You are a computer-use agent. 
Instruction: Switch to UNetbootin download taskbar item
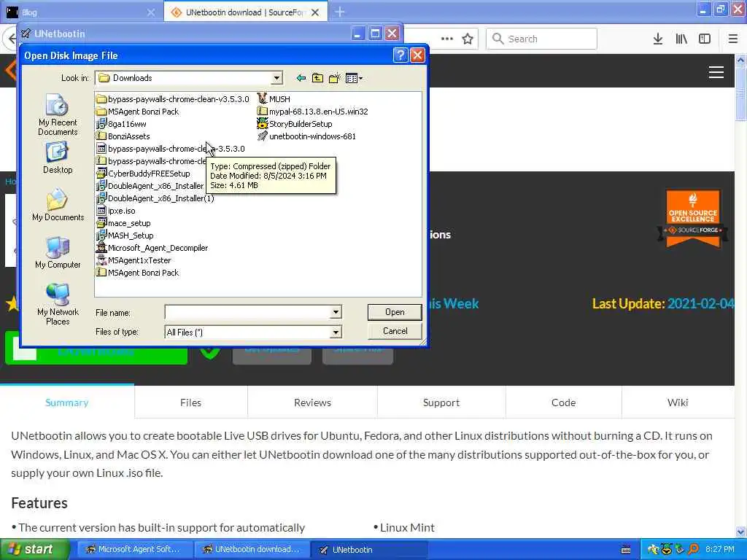click(252, 550)
